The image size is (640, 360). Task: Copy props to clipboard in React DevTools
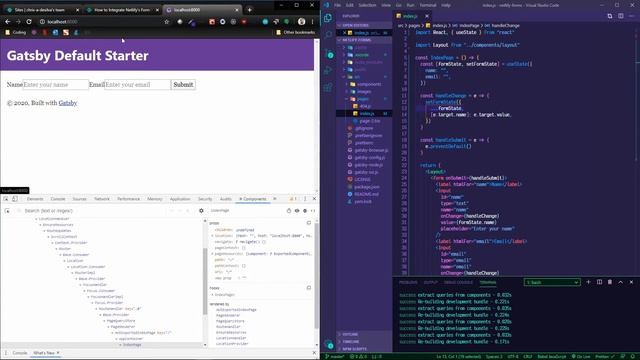[x=309, y=223]
